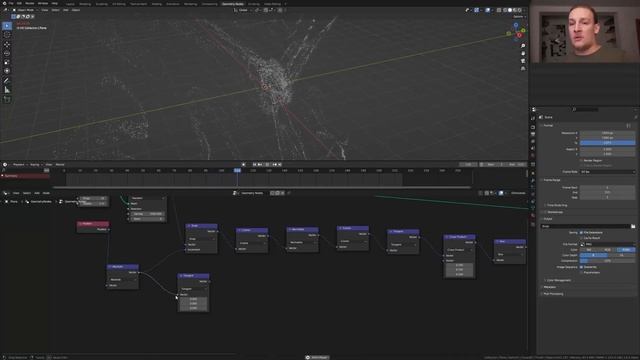
Task: Select the Scale tool in viewport toolbar
Action: point(7,62)
